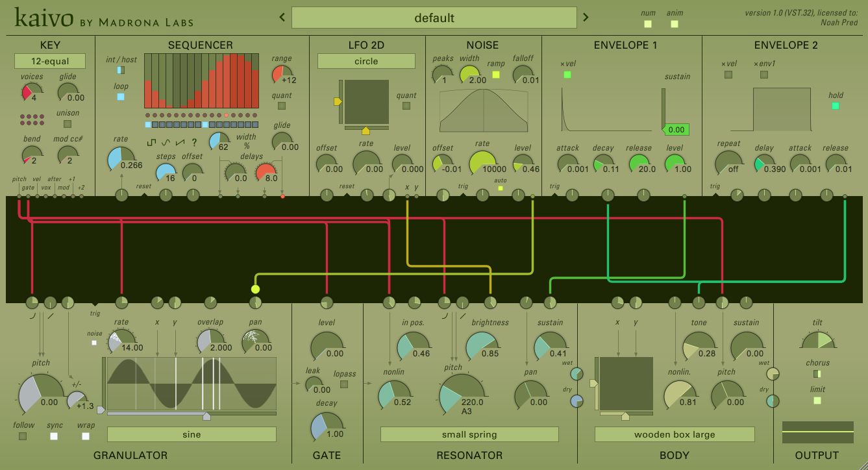
Task: Toggle Envelope 2 hold checkbox
Action: [x=836, y=106]
